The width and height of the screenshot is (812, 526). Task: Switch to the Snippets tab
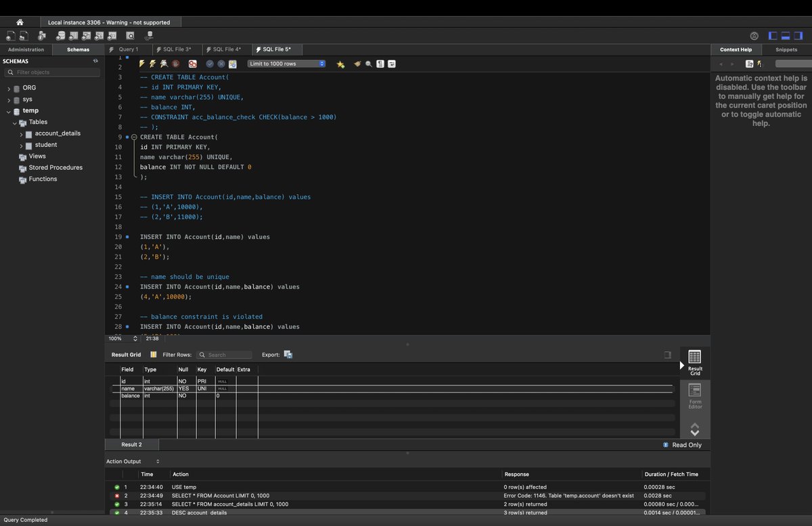click(786, 49)
